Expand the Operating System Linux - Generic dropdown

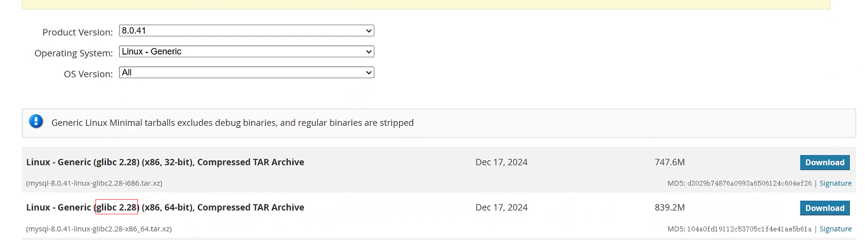pyautogui.click(x=246, y=52)
